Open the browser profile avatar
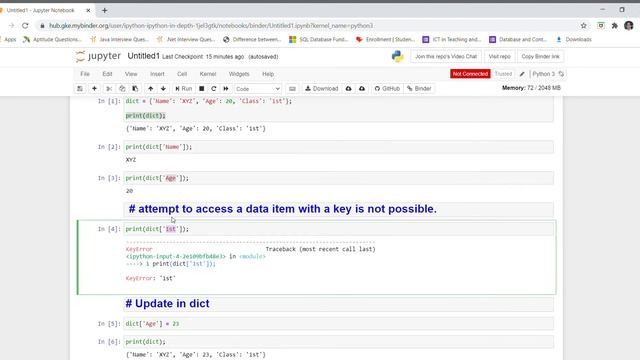The height and width of the screenshot is (360, 640). (x=629, y=25)
